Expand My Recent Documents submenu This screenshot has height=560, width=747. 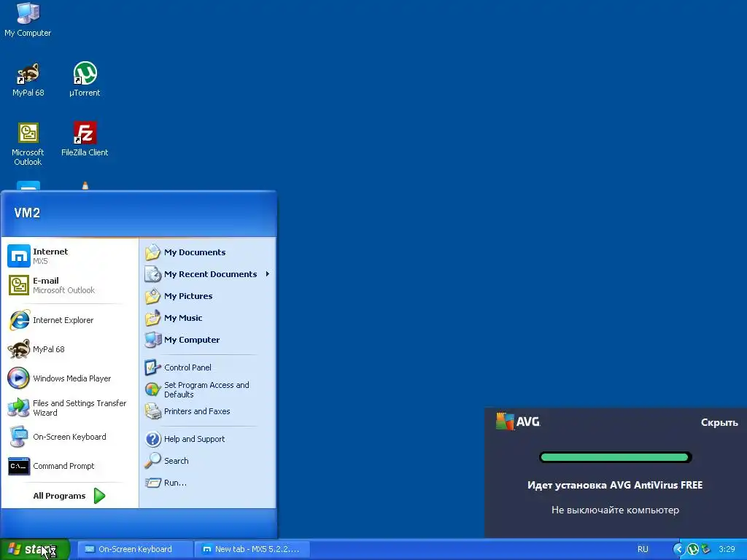pos(208,274)
